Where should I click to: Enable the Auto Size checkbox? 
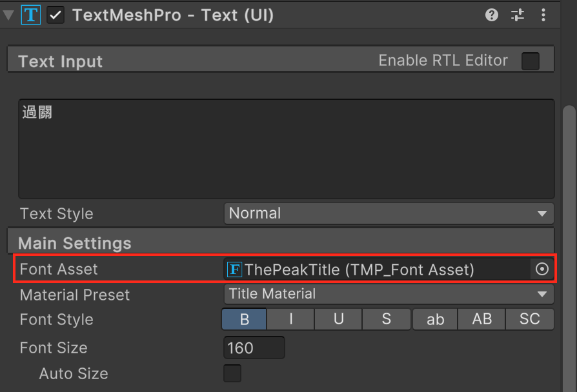tap(232, 373)
